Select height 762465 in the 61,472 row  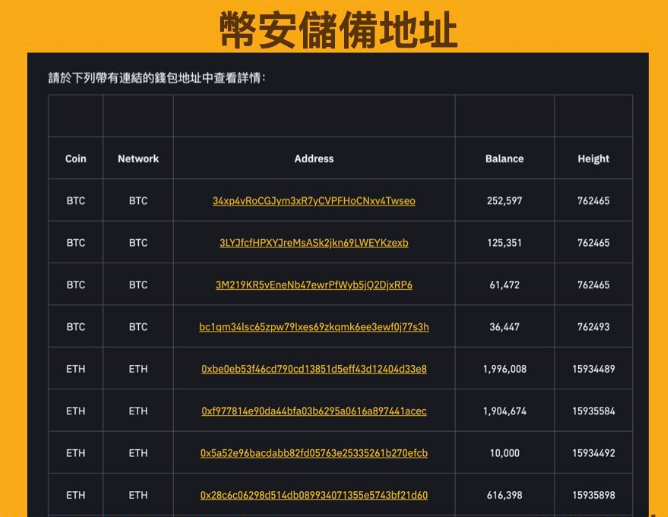(x=593, y=285)
